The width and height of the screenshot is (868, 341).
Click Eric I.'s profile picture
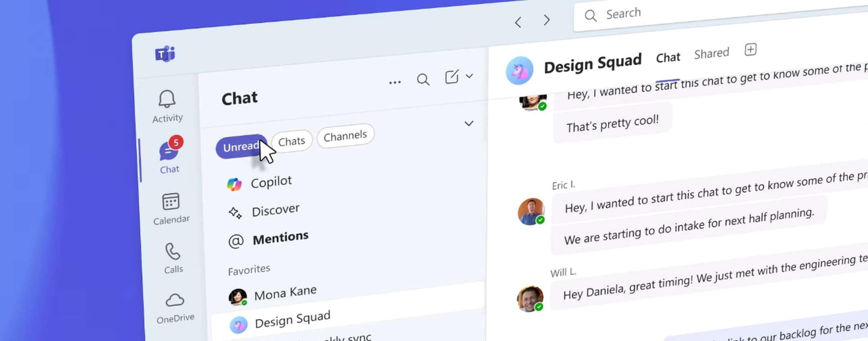pos(531,211)
